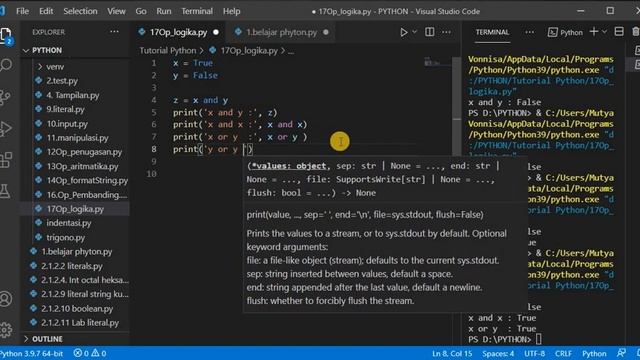Open the Edit menu
Screen dimensions: 640x360
pos(46,11)
